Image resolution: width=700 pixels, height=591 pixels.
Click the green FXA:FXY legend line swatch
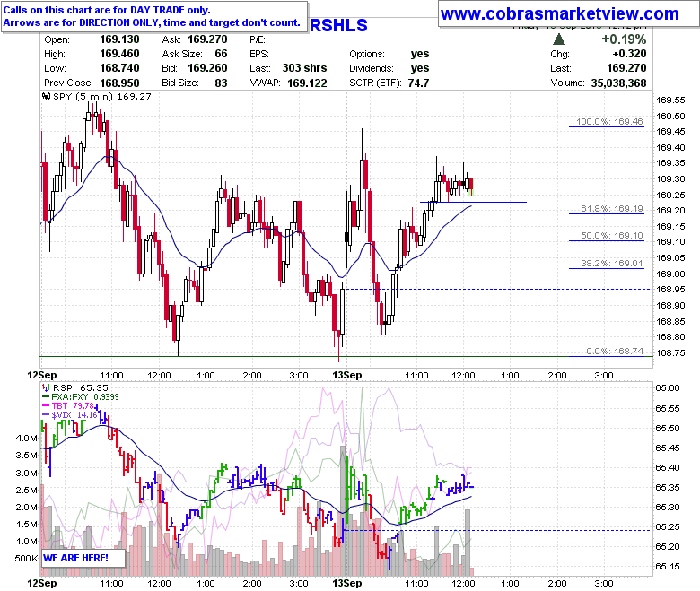point(46,397)
